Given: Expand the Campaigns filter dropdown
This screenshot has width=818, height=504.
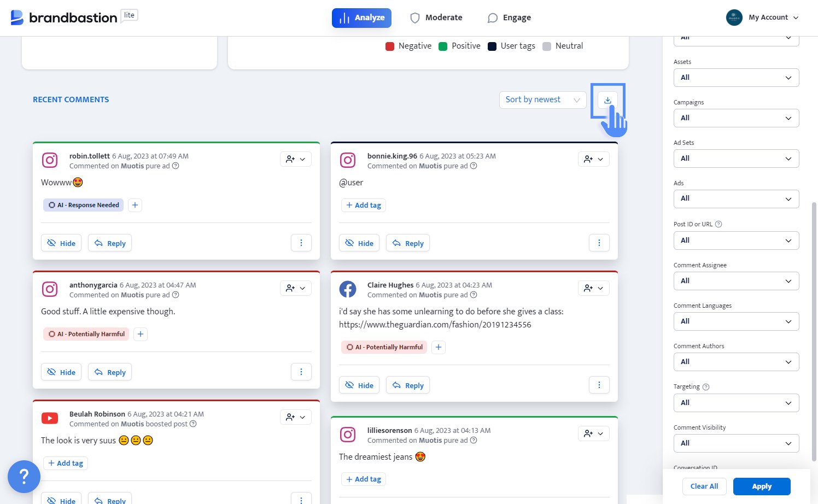Looking at the screenshot, I should (x=735, y=118).
